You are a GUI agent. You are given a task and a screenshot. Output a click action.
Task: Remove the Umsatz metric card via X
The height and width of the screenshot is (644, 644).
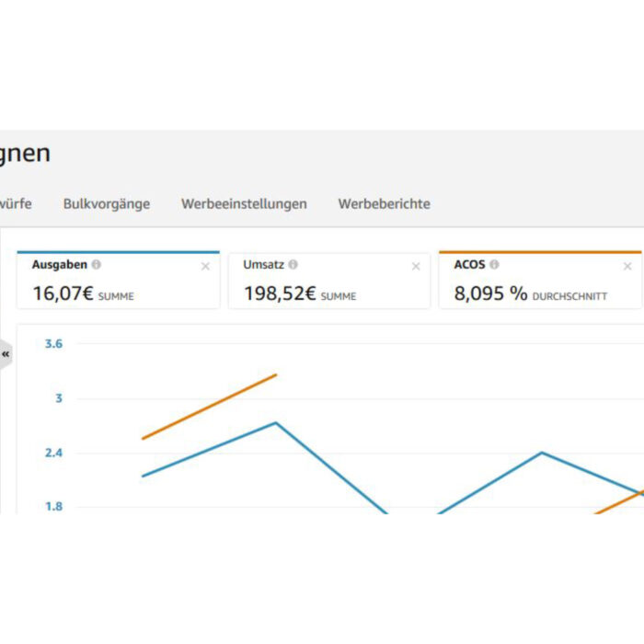[x=416, y=267]
